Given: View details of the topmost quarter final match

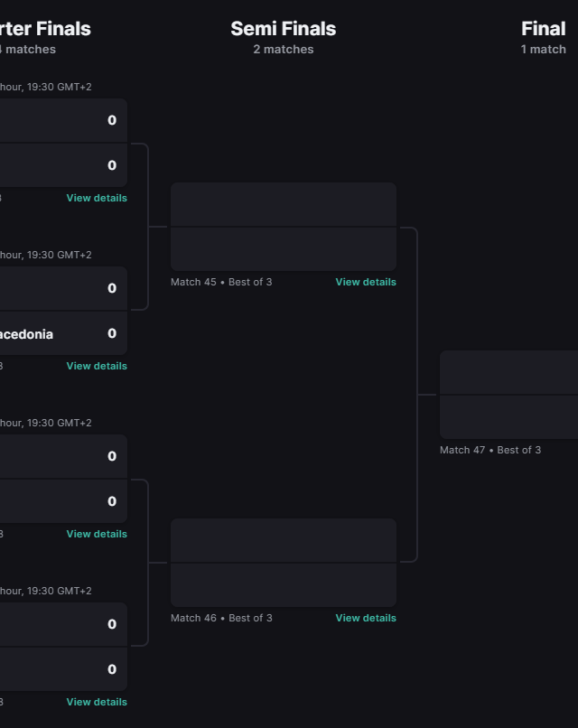Looking at the screenshot, I should coord(97,198).
